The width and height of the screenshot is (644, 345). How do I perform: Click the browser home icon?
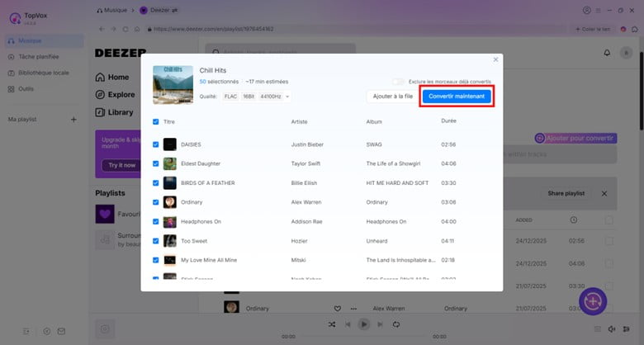(137, 29)
